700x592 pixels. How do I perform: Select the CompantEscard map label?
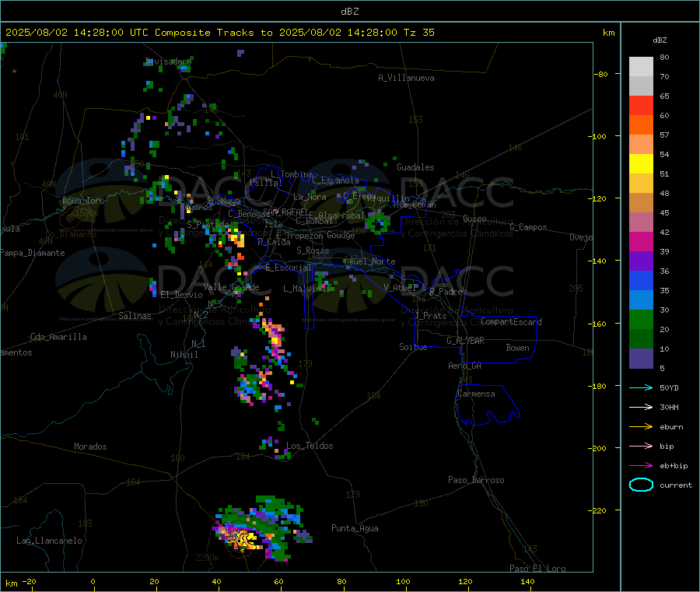[511, 322]
